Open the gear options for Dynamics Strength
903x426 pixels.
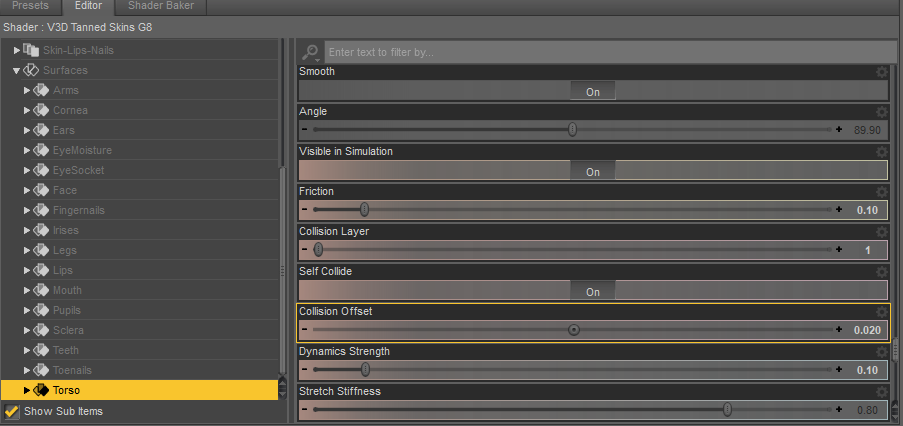pyautogui.click(x=882, y=352)
